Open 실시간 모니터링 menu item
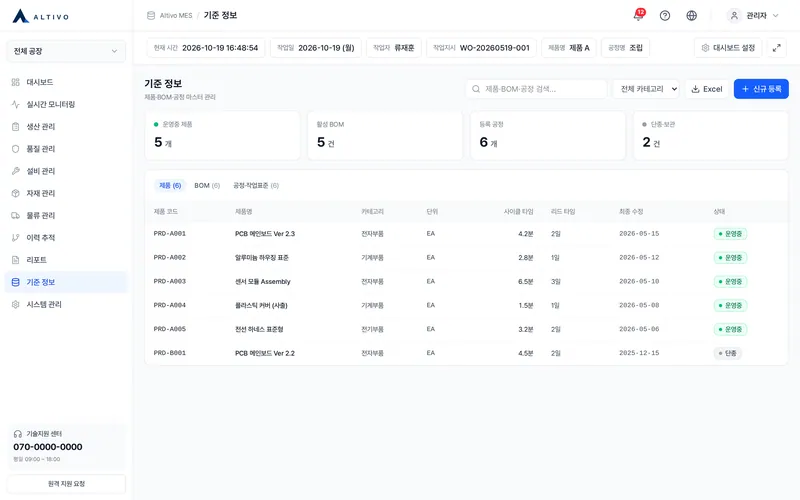This screenshot has width=800, height=500. pyautogui.click(x=66, y=104)
